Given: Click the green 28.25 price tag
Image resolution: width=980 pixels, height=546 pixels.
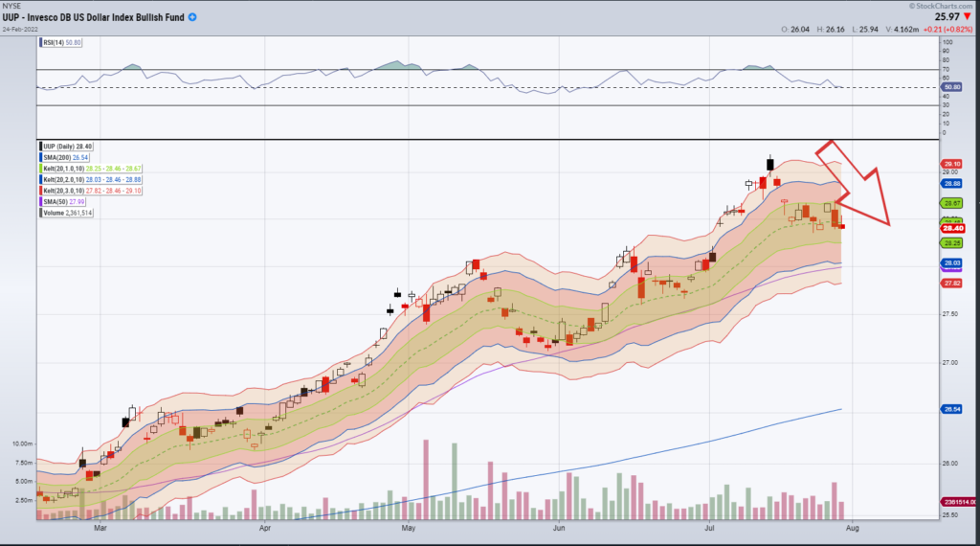Looking at the screenshot, I should 952,243.
